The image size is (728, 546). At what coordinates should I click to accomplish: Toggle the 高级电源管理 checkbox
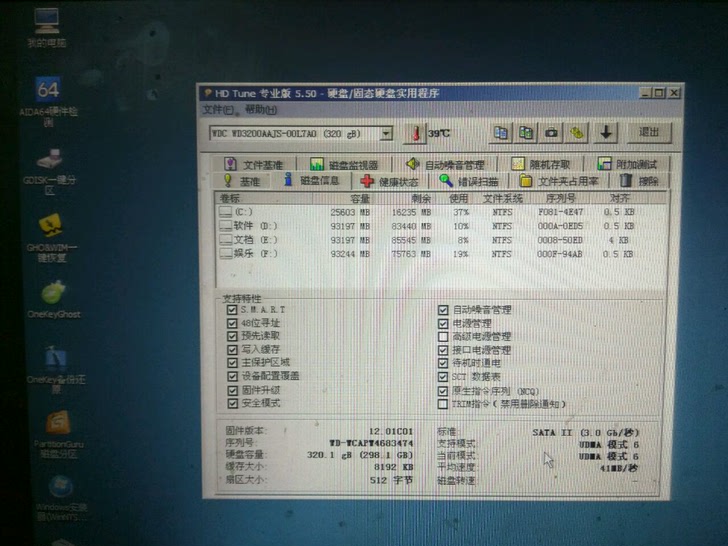[x=443, y=337]
